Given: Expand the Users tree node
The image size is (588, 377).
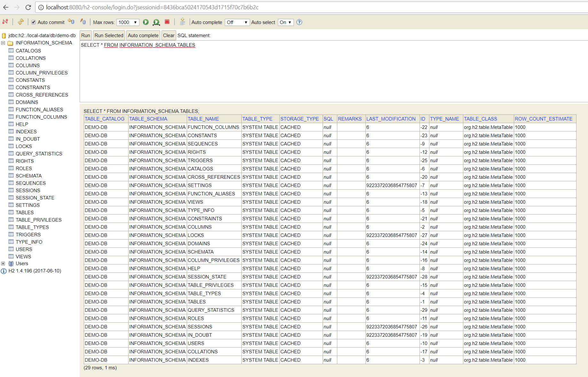Looking at the screenshot, I should point(3,263).
